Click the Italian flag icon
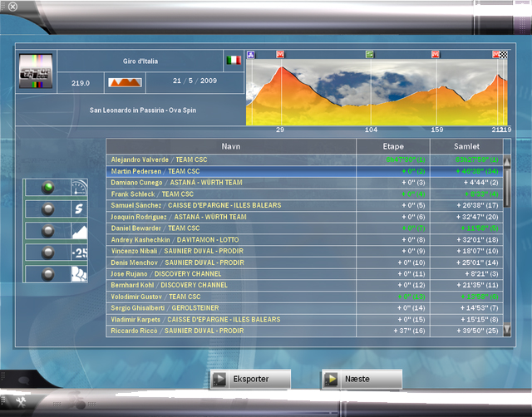Screen dimensions: 532x417 [233, 61]
